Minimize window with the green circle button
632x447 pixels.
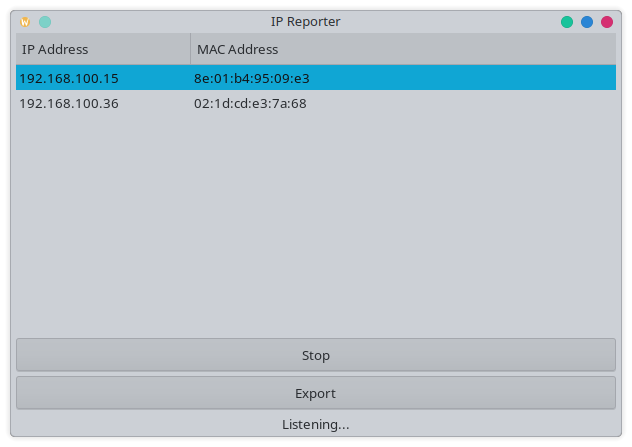pos(567,22)
